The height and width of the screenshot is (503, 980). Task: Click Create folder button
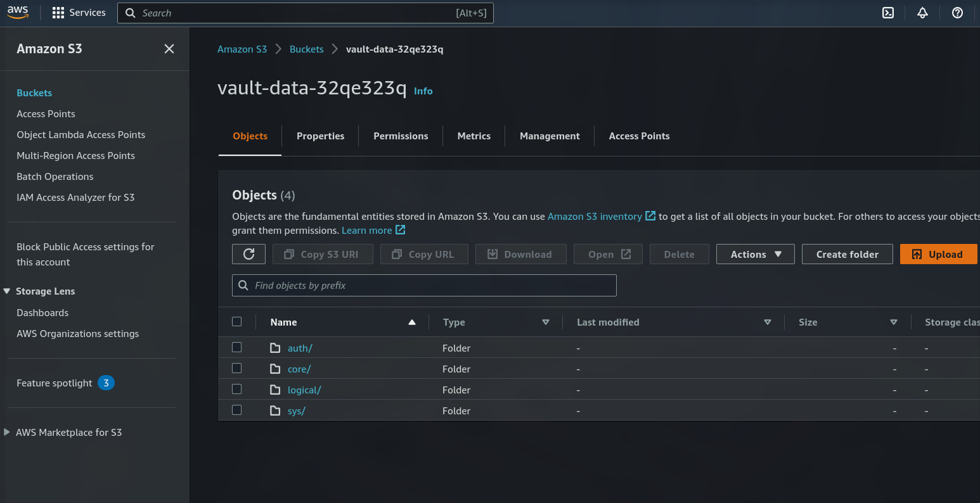(848, 254)
